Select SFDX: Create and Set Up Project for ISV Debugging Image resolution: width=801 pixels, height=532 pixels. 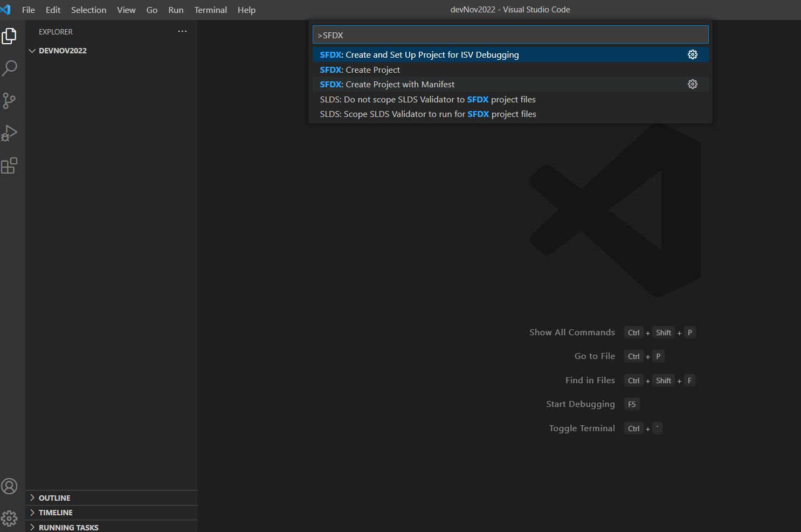coord(510,54)
